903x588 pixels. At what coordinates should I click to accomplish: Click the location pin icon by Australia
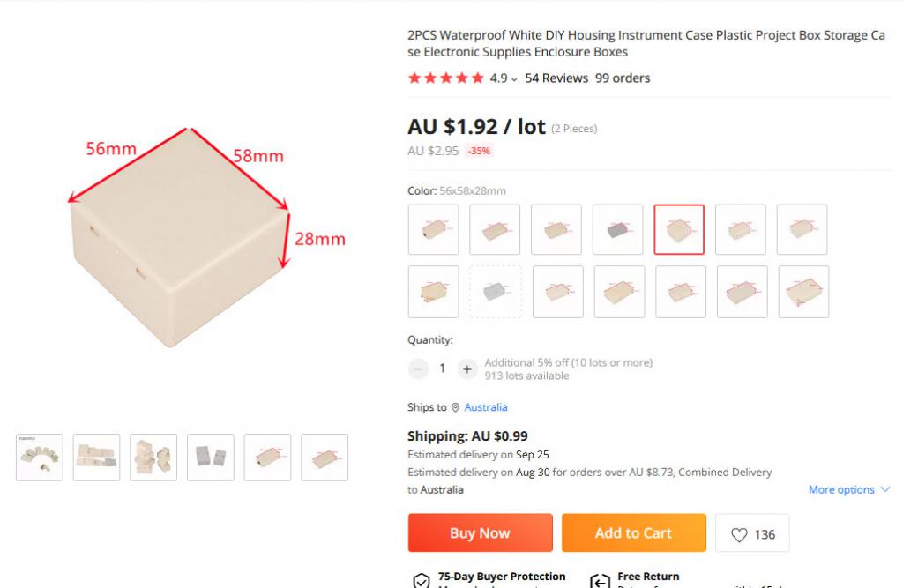[x=455, y=407]
